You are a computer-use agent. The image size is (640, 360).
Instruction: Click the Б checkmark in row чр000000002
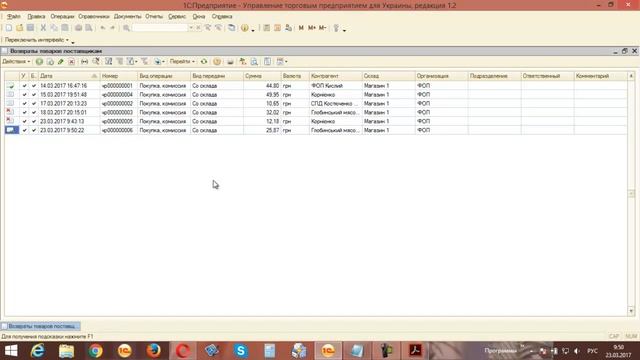click(x=33, y=104)
